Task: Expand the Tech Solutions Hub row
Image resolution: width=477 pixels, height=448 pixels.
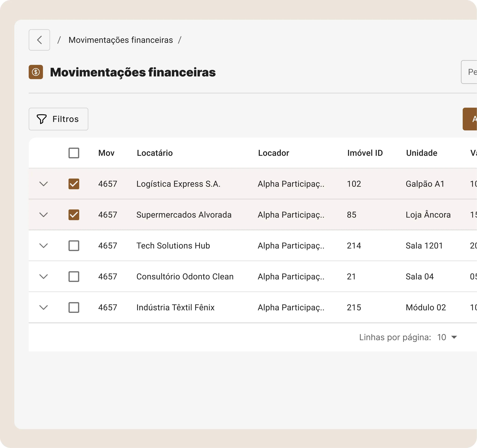Action: pos(43,246)
